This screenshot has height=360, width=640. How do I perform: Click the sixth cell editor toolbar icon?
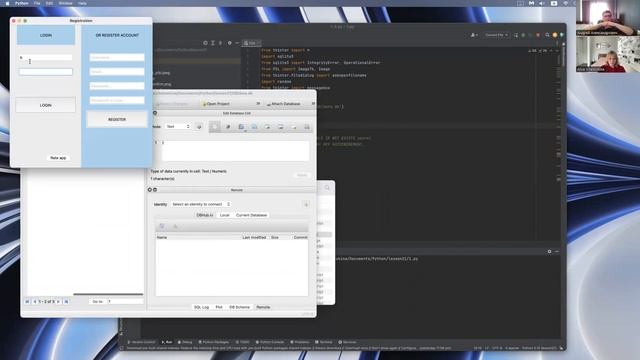click(x=280, y=127)
